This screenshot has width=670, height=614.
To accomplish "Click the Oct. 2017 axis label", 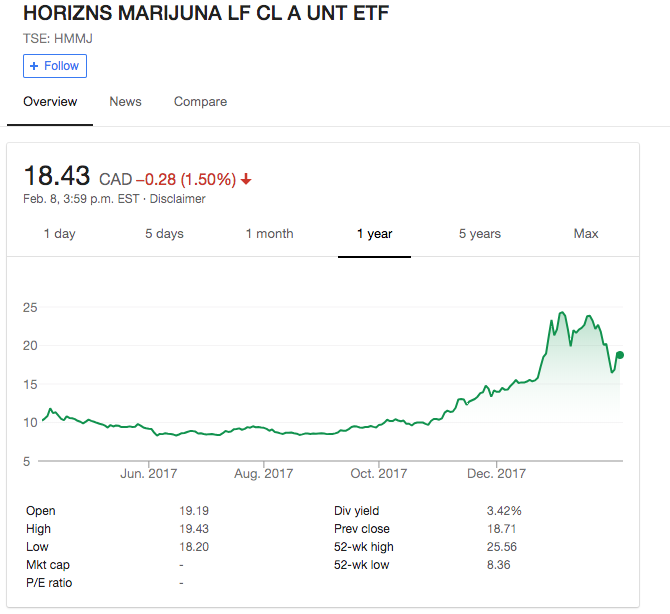I will [379, 473].
